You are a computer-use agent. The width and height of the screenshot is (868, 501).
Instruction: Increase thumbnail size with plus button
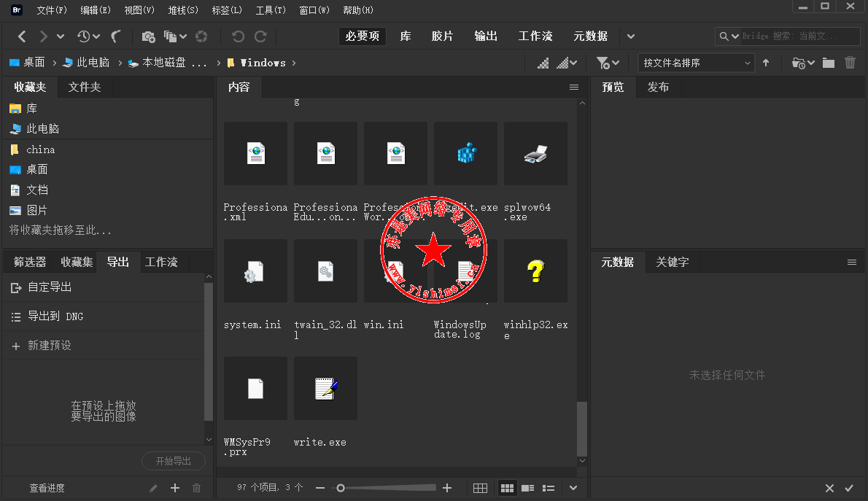click(447, 488)
